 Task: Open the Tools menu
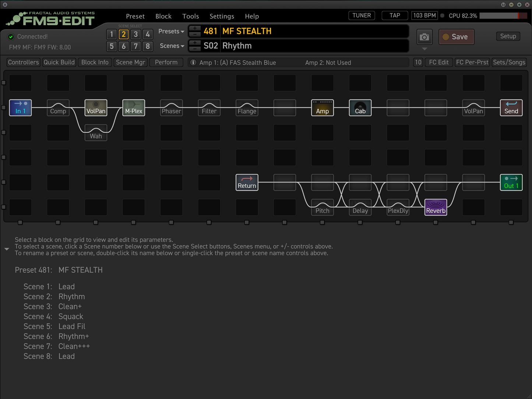[x=190, y=16]
